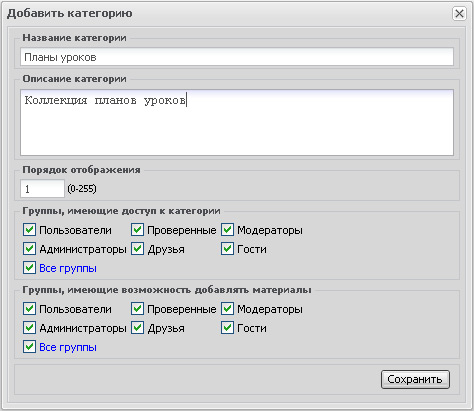Viewport: 474px width, 411px height.
Task: Uncheck Пользователи in add-materials groups
Action: 29,309
